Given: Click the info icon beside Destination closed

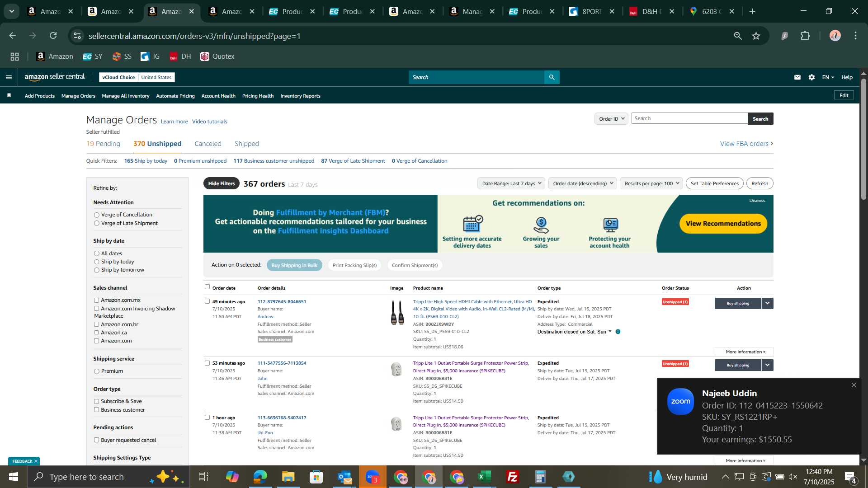Looking at the screenshot, I should 618,332.
